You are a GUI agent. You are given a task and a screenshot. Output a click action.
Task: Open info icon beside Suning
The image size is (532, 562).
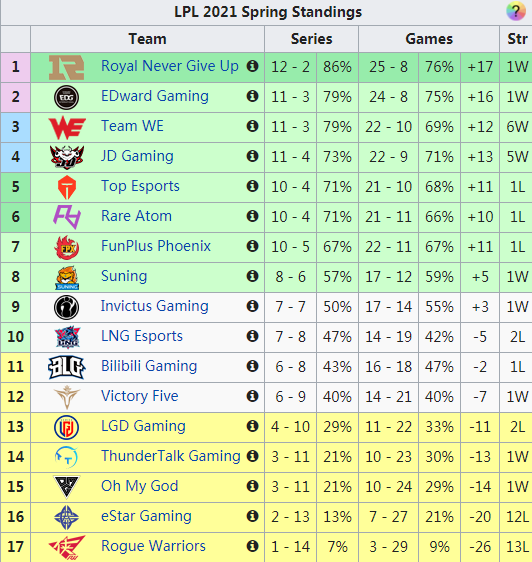[252, 276]
